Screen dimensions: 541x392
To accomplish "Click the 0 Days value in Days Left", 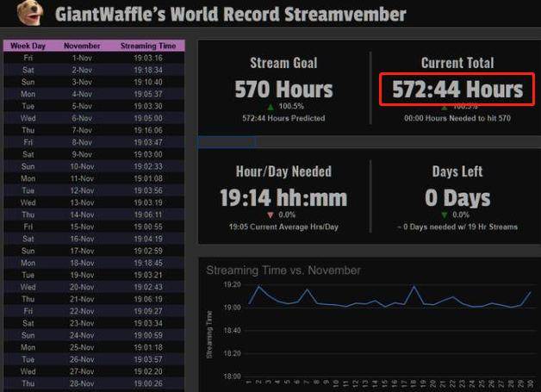I will [457, 197].
